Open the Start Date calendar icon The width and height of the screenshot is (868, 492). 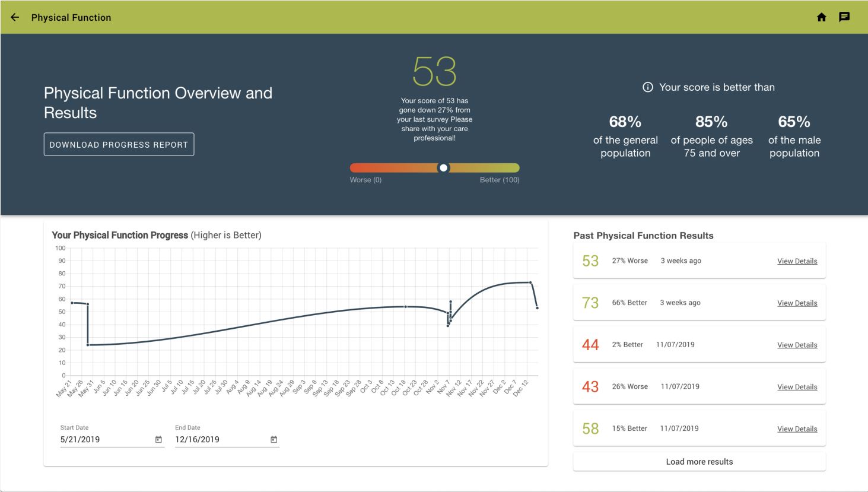(158, 440)
